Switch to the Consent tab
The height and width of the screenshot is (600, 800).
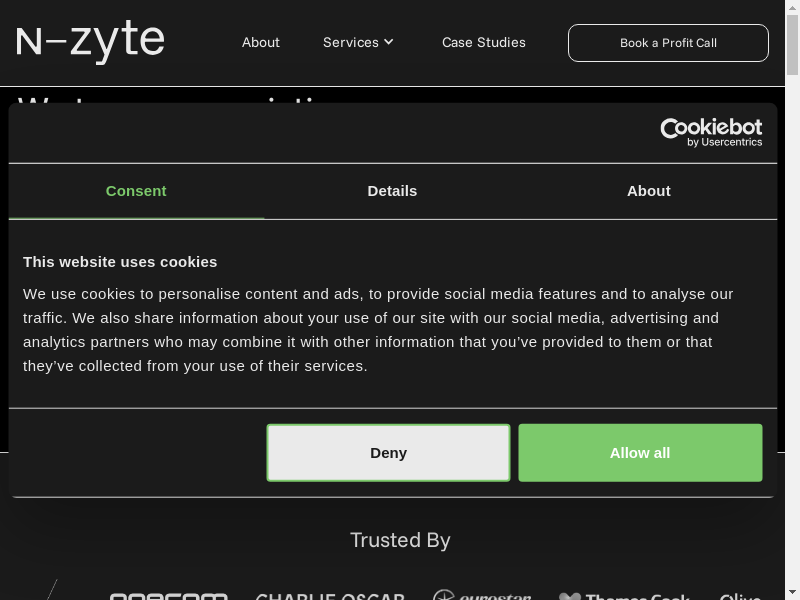point(136,191)
